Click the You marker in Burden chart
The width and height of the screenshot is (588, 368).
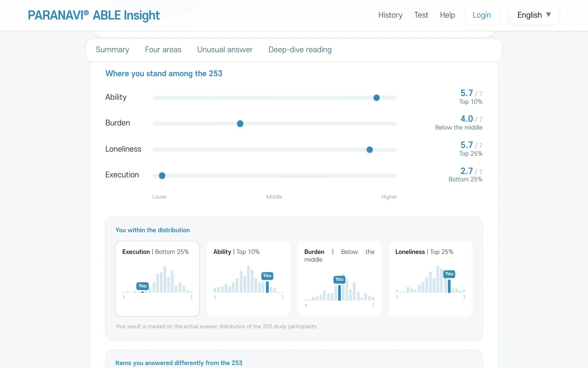339,279
